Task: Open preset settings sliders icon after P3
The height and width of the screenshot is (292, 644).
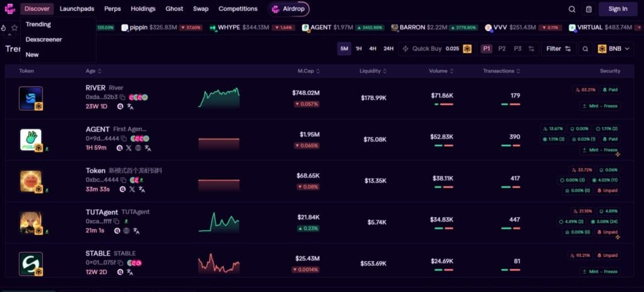Action: coord(531,49)
